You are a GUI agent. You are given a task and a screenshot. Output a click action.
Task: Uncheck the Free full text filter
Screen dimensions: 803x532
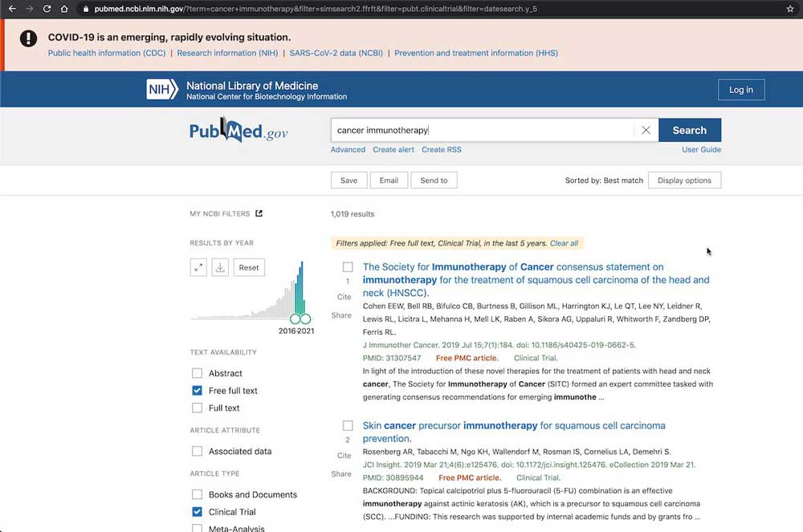[x=196, y=391]
